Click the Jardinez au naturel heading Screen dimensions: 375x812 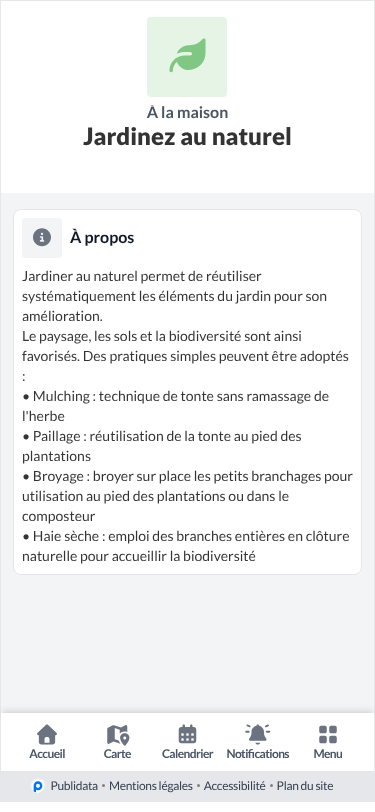(x=188, y=137)
